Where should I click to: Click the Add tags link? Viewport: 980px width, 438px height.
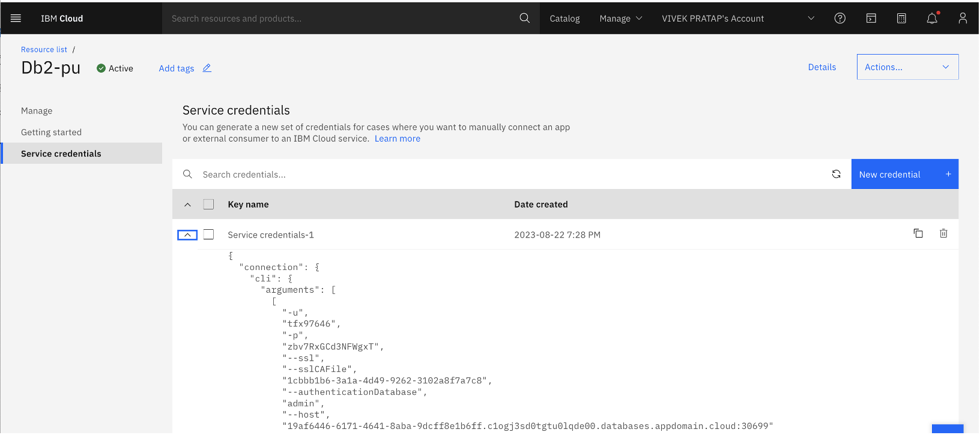(x=177, y=68)
